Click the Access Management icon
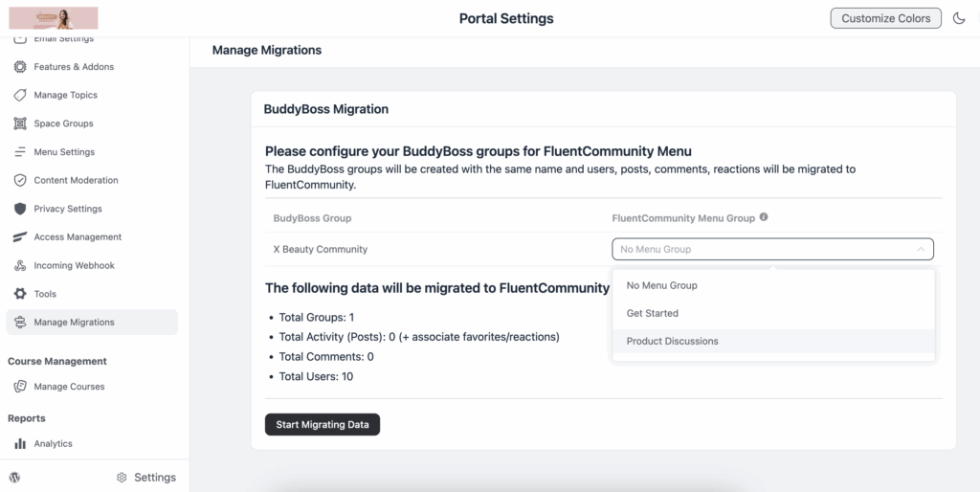This screenshot has width=980, height=492. [x=20, y=237]
